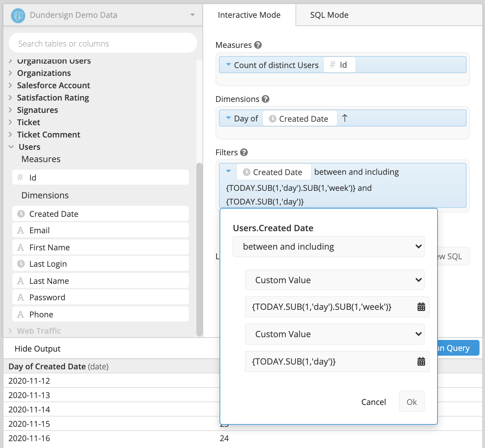Click Run Query button

pyautogui.click(x=458, y=348)
